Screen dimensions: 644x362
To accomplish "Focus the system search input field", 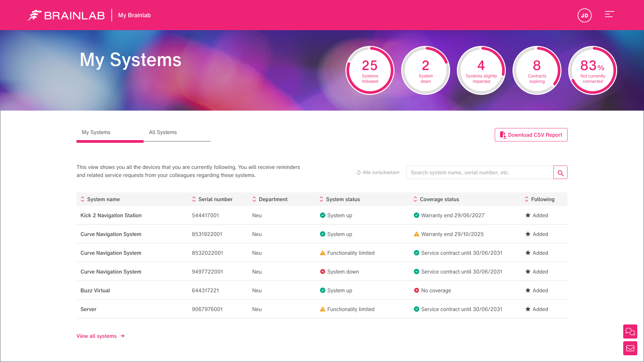I will tap(480, 173).
